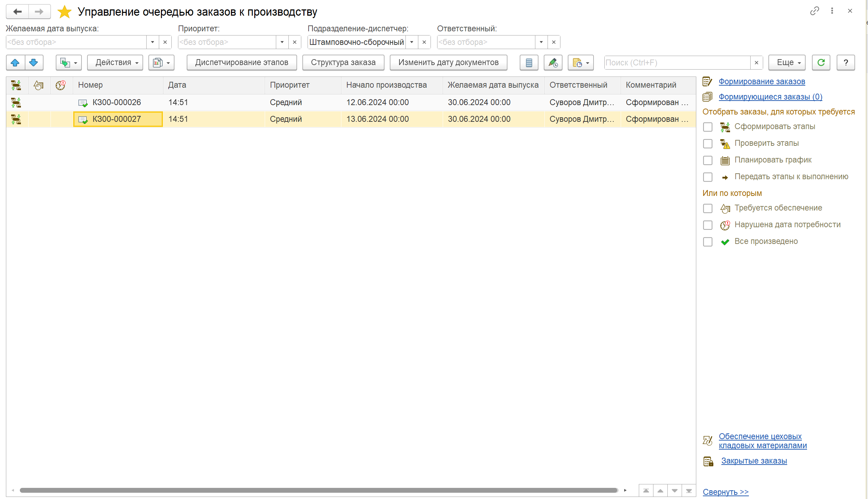Open the three-dot window menu
The width and height of the screenshot is (868, 499).
[x=832, y=11]
